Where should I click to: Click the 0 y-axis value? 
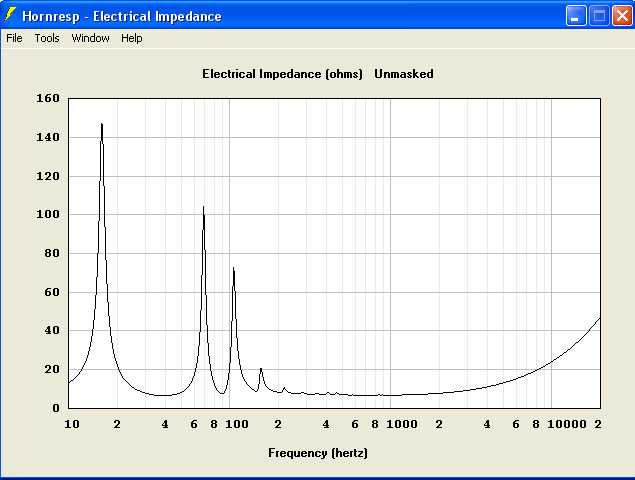coord(56,408)
